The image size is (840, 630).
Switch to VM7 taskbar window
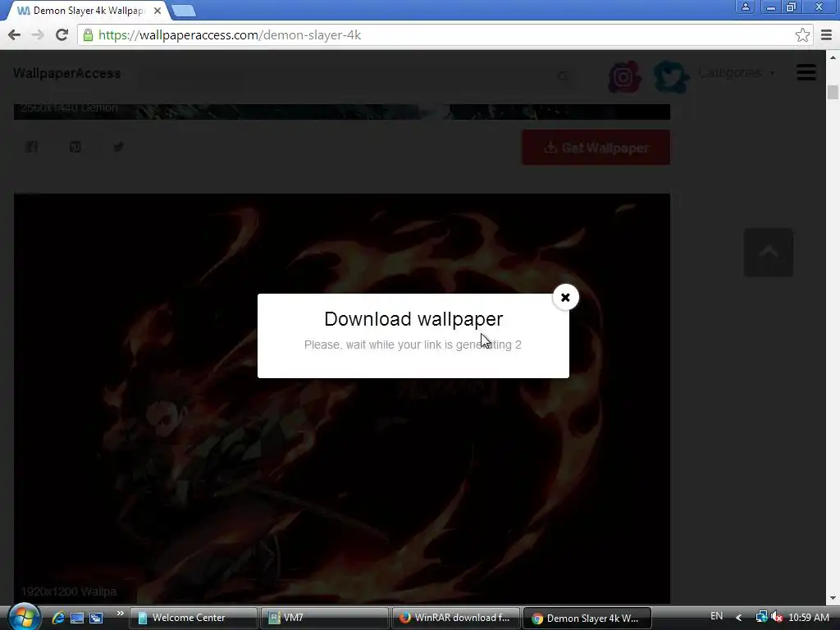(325, 618)
